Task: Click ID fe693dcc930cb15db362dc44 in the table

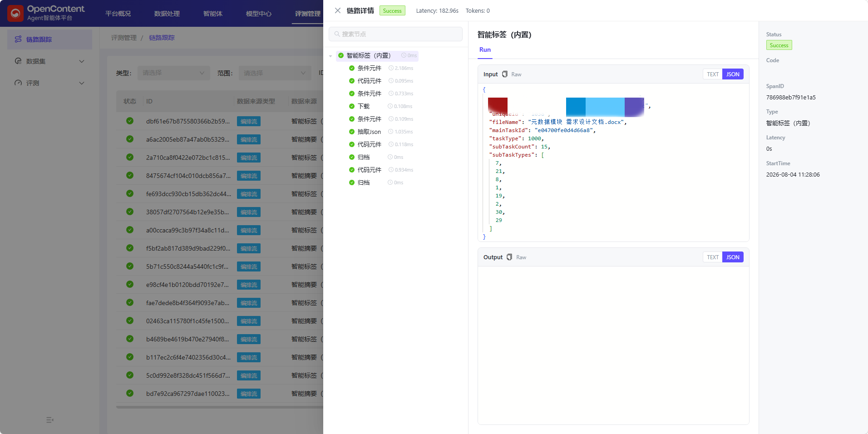Action: [x=188, y=194]
